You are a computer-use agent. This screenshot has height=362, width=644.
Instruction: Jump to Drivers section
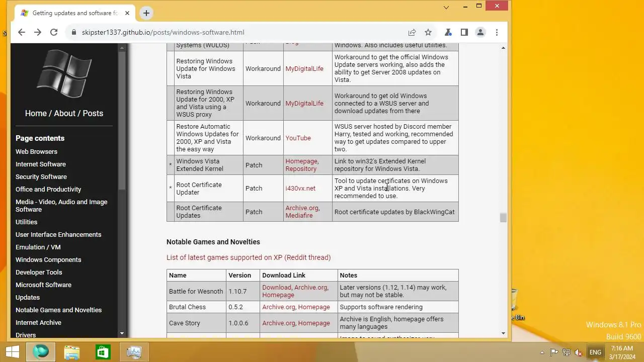[x=26, y=335]
